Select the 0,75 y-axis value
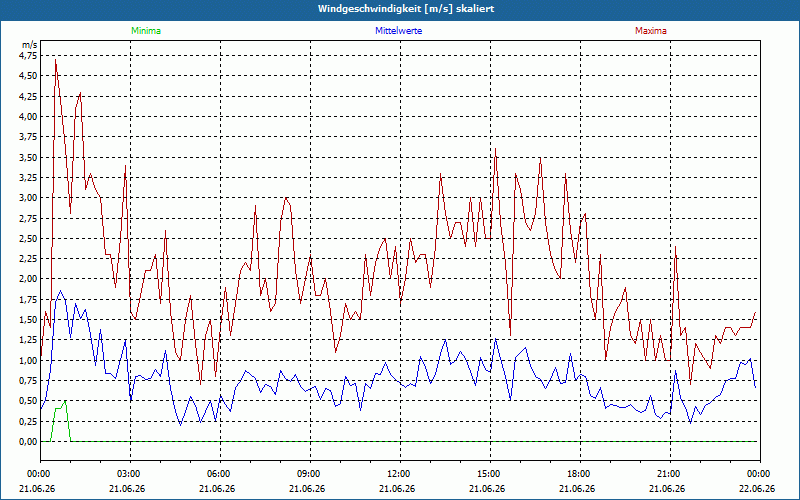The height and width of the screenshot is (500, 800). point(28,381)
